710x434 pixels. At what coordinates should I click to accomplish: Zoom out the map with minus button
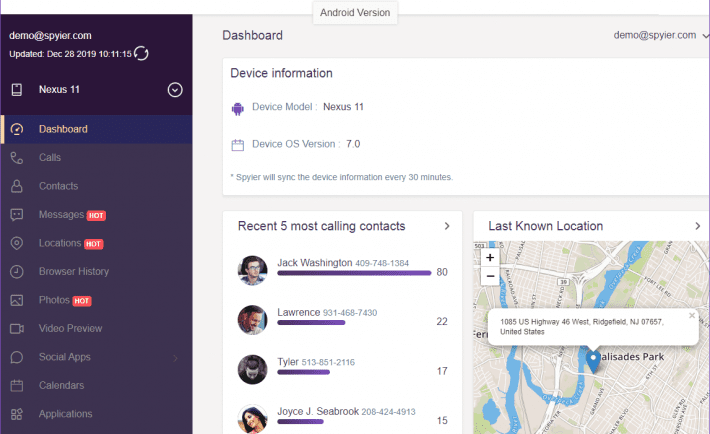490,276
